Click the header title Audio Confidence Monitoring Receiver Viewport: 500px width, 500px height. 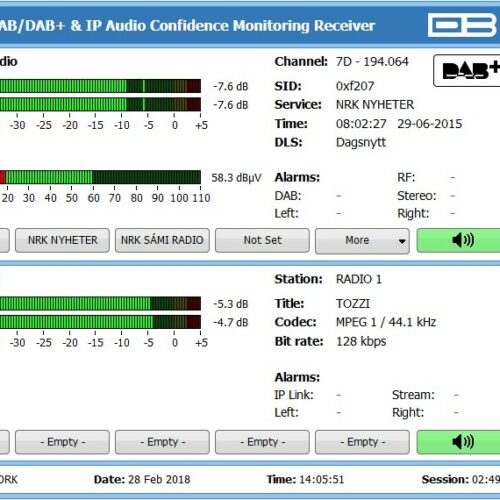(x=240, y=26)
